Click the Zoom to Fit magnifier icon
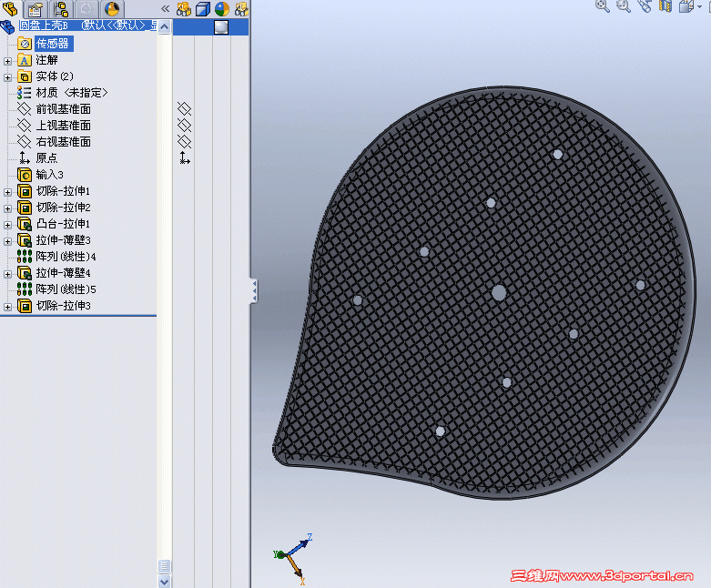The height and width of the screenshot is (588, 711). point(602,5)
